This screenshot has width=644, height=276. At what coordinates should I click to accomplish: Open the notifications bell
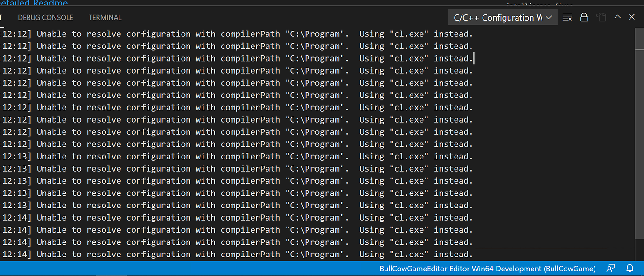point(630,269)
